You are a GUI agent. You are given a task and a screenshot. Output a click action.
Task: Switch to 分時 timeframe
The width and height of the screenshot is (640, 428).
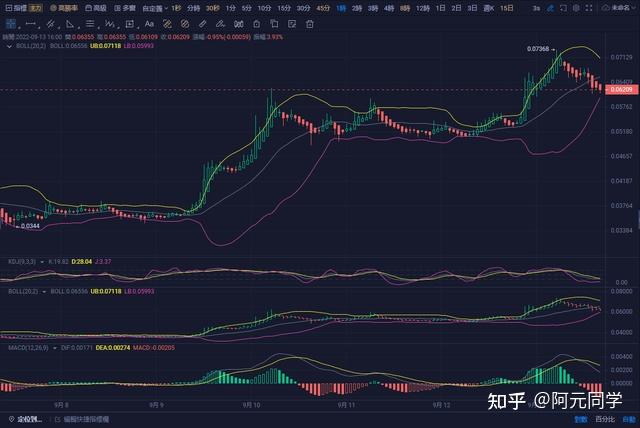(193, 8)
